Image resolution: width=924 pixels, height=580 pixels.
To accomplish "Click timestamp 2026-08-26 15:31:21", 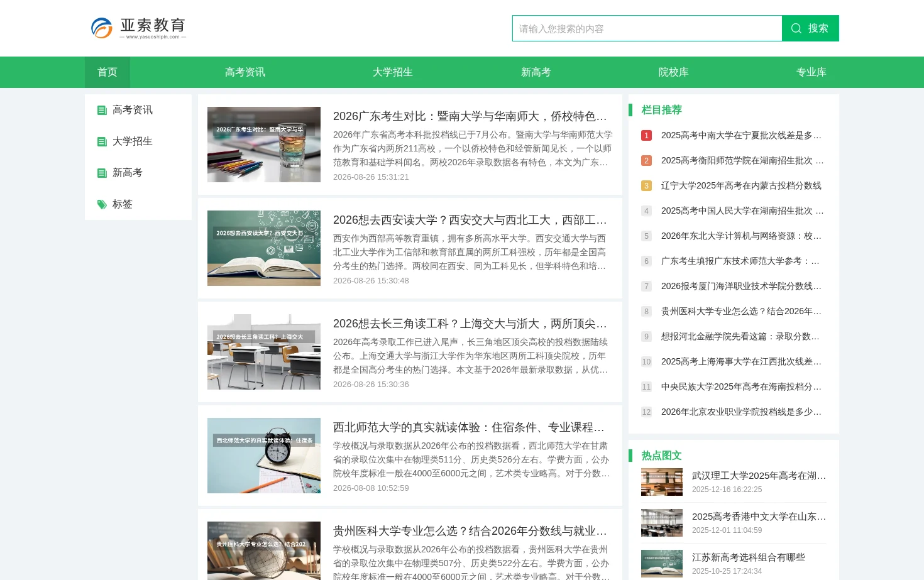I will click(371, 177).
